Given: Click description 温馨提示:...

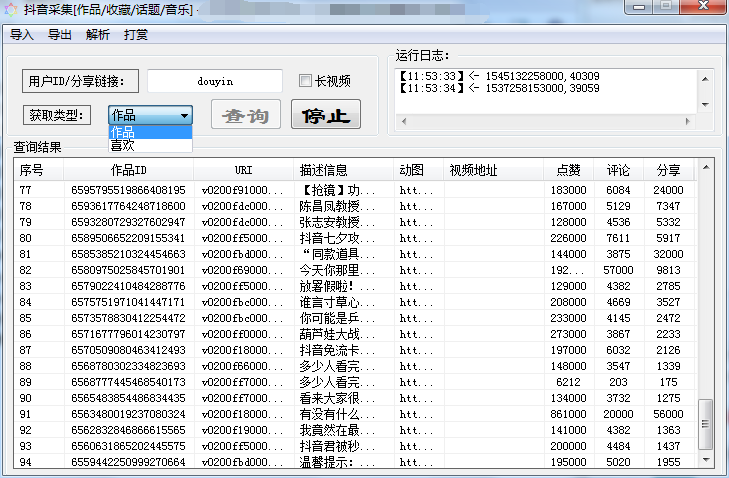Looking at the screenshot, I should click(337, 462).
